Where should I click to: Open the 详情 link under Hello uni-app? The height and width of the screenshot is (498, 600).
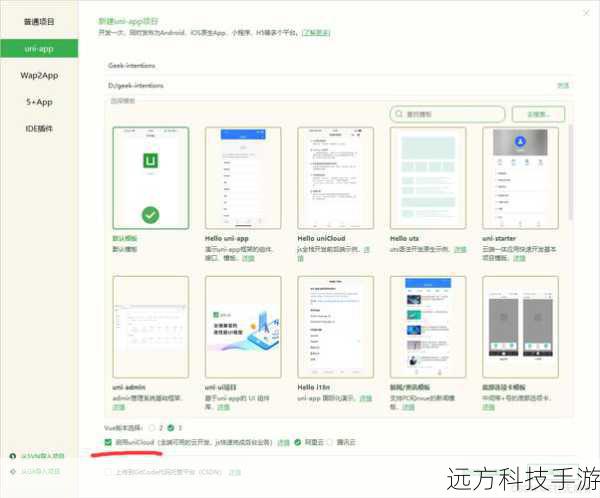tap(248, 258)
